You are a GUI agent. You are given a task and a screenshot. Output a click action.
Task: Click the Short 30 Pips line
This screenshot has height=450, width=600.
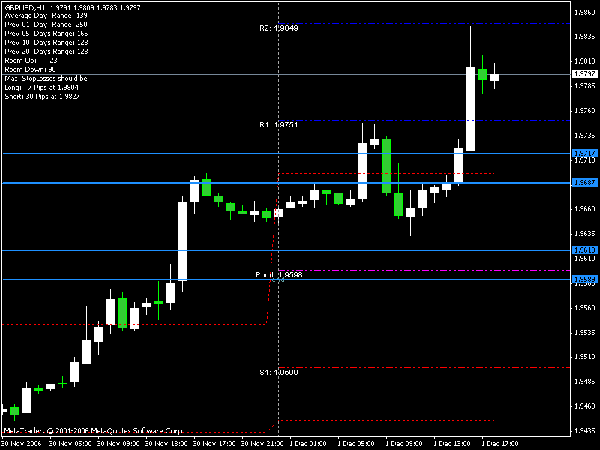coord(42,96)
